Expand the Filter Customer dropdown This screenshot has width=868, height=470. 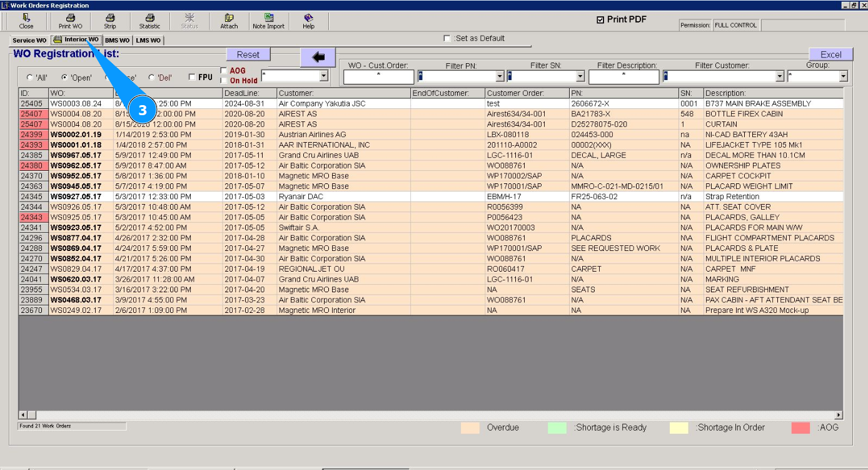[780, 76]
